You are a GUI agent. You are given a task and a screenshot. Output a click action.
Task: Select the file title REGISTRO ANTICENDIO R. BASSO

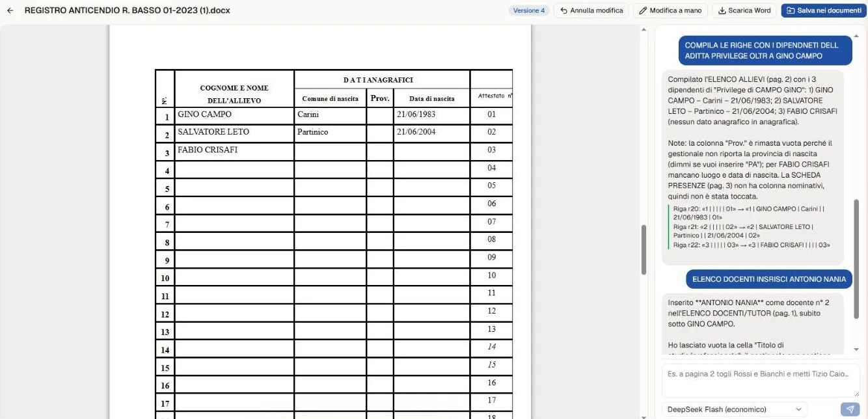pos(127,11)
